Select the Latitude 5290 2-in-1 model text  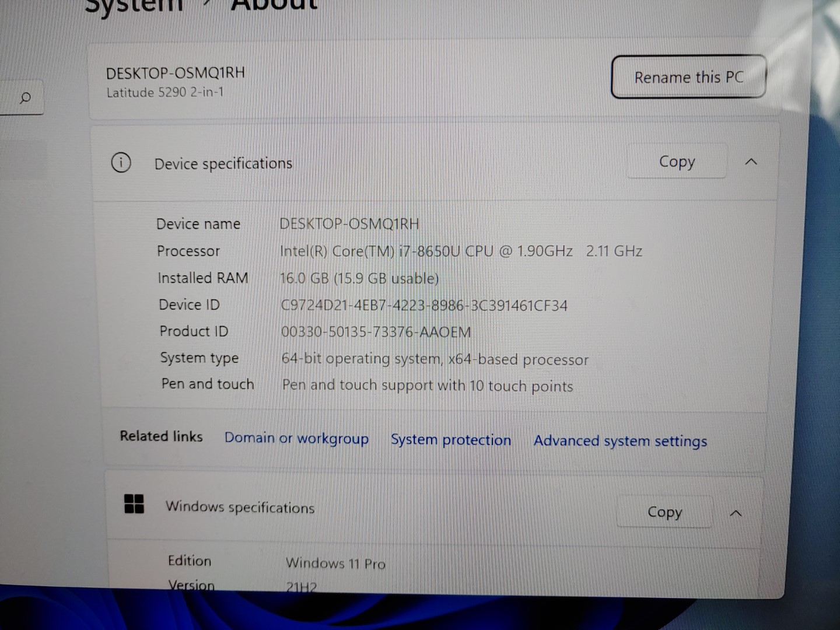(165, 92)
